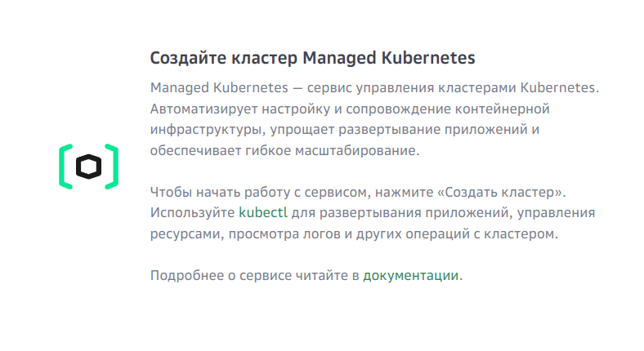Image resolution: width=644 pixels, height=351 pixels.
Task: Click the left green bracket of the logo
Action: (65, 167)
